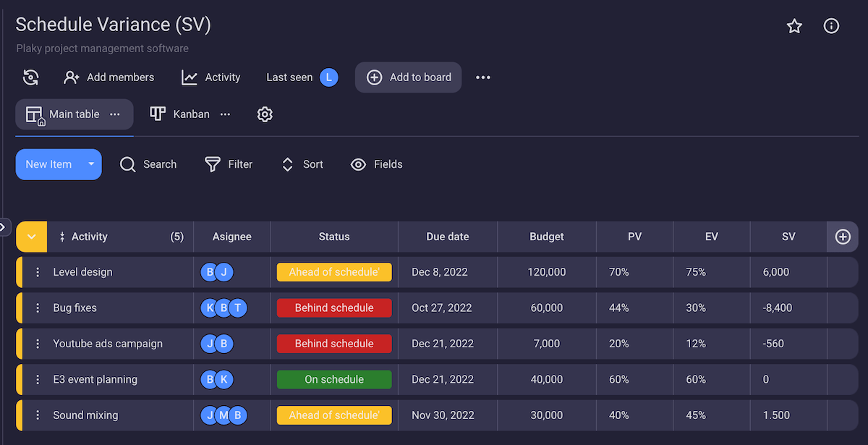Click the EV column header
The height and width of the screenshot is (445, 868).
point(712,237)
